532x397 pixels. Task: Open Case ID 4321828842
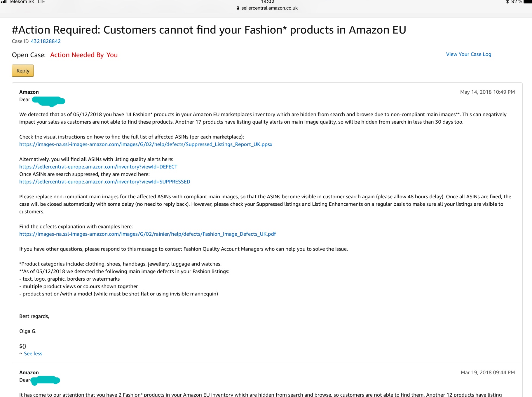click(45, 41)
